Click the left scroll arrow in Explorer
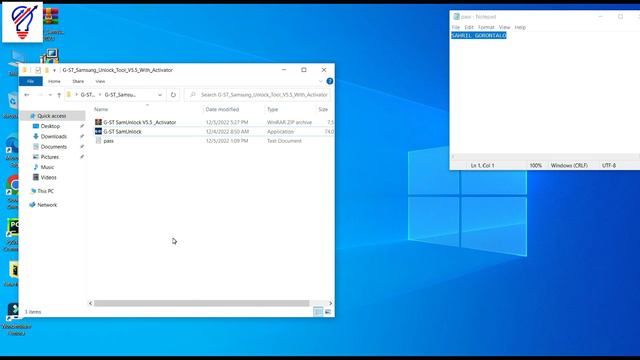Screen dimensions: 640x360 click(91, 303)
